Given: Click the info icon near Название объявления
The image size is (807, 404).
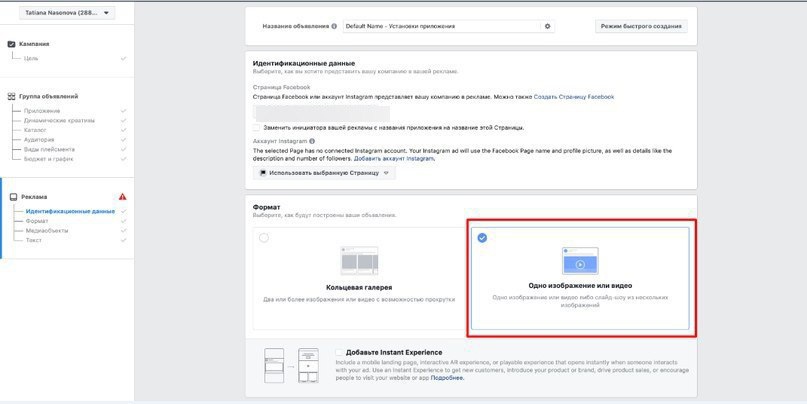Looking at the screenshot, I should (x=335, y=26).
